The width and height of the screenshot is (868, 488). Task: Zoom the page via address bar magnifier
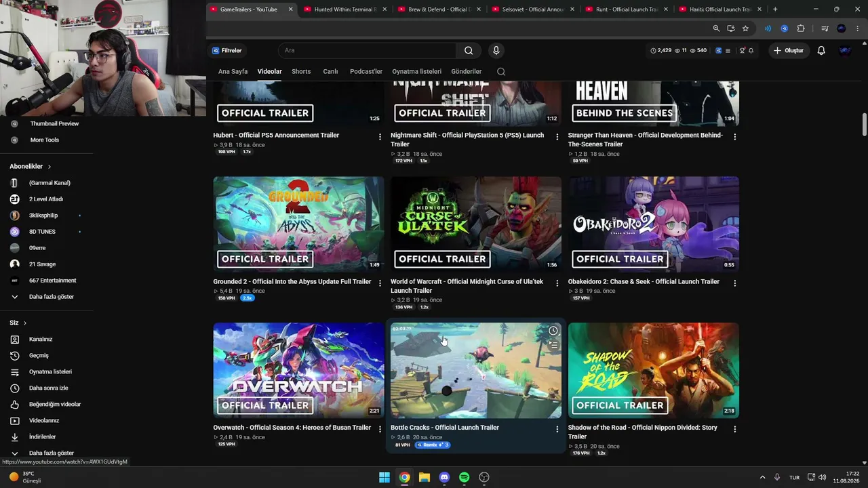click(716, 28)
